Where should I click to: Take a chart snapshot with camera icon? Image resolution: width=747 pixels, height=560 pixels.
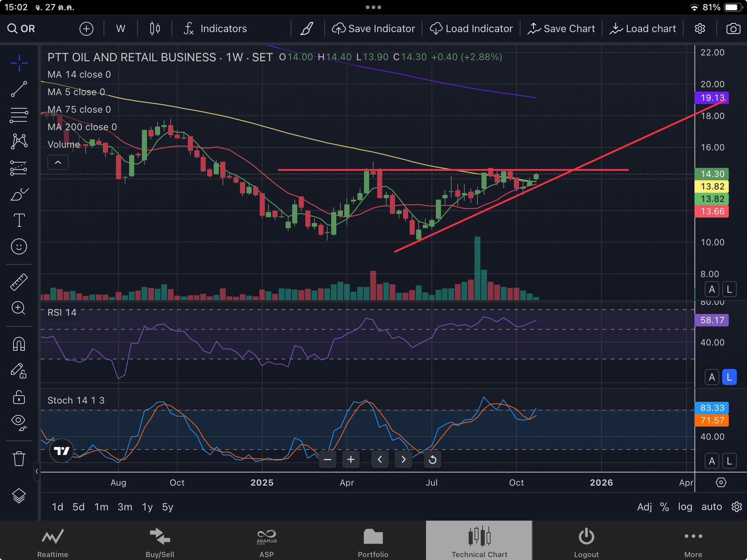(733, 29)
